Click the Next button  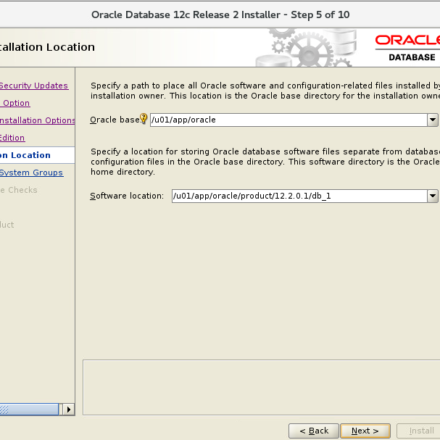pos(365,431)
